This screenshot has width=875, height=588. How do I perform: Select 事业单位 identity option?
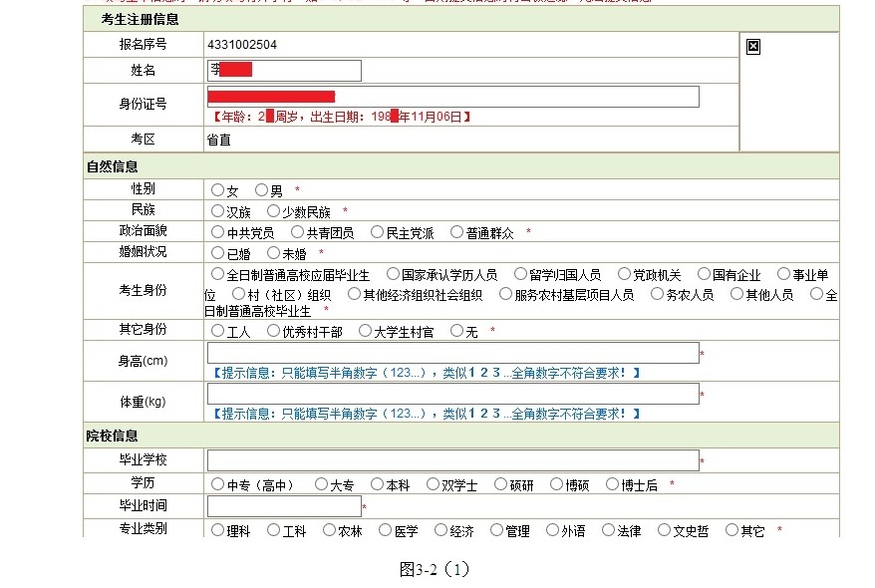click(x=783, y=274)
